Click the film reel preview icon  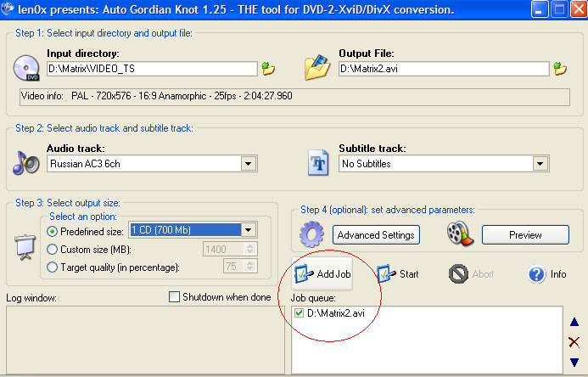460,234
